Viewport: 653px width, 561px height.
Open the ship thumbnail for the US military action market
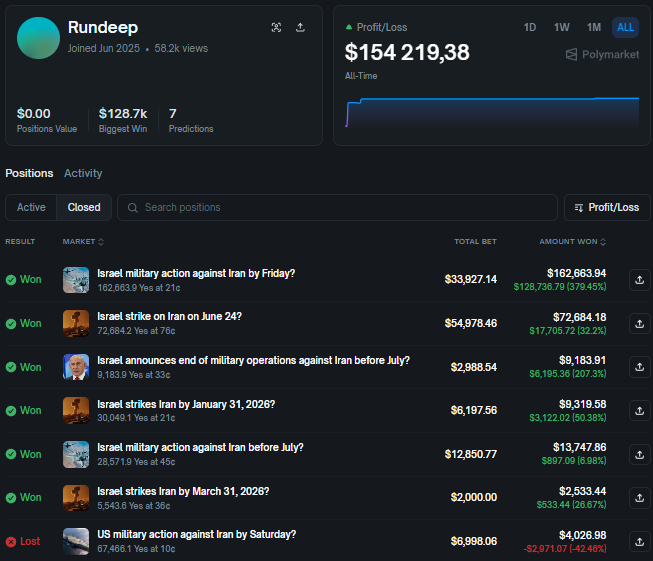tap(76, 541)
